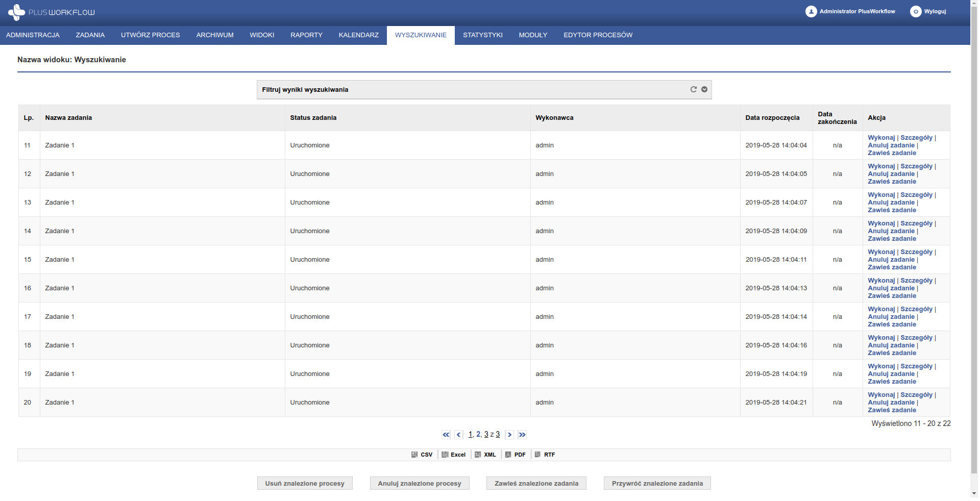Click the refresh icon in filter bar

point(693,89)
